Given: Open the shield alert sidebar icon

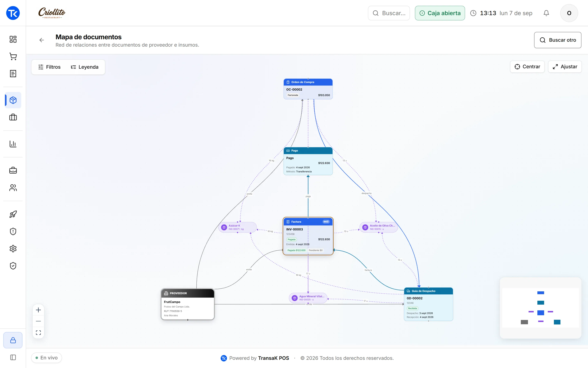Looking at the screenshot, I should pos(13,231).
